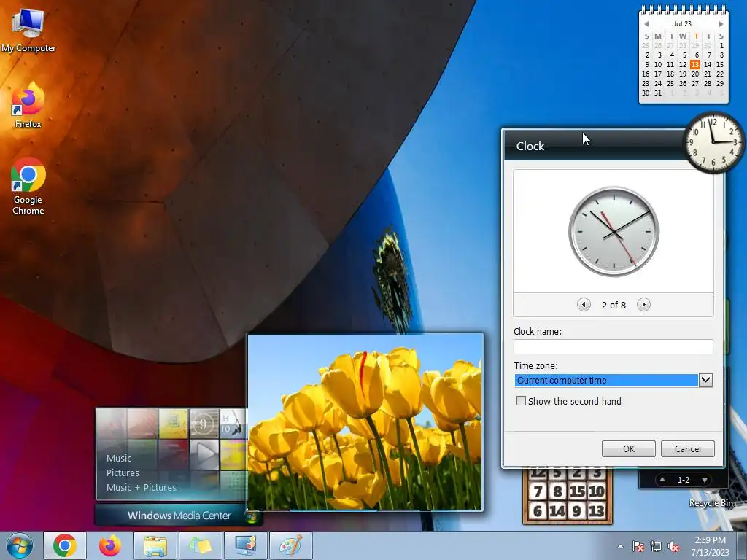The height and width of the screenshot is (560, 747).
Task: Select day 31 in calendar gadget
Action: (658, 93)
